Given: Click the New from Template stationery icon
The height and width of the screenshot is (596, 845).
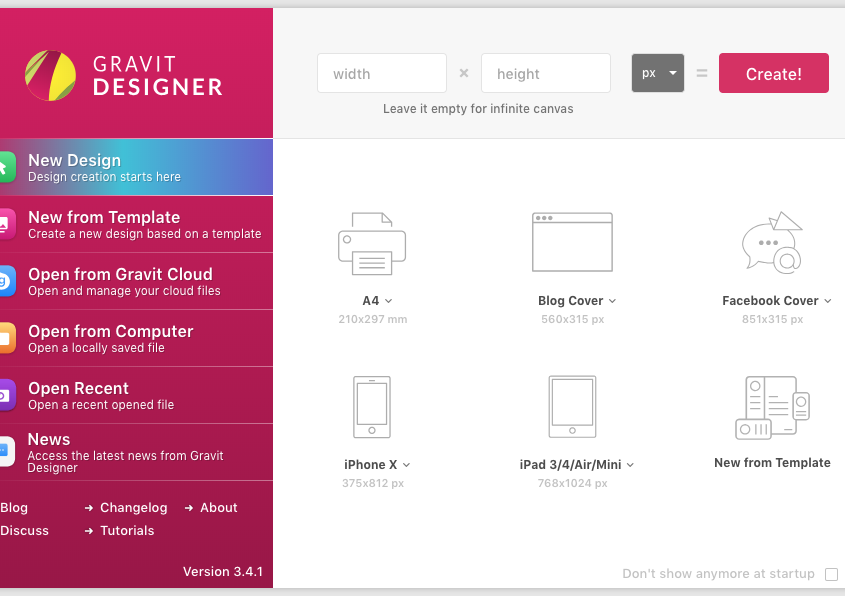Looking at the screenshot, I should (x=772, y=407).
